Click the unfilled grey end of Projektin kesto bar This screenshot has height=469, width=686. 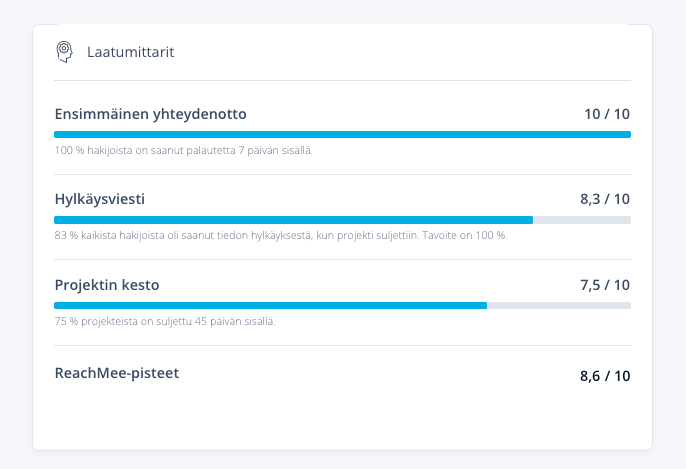pos(559,305)
